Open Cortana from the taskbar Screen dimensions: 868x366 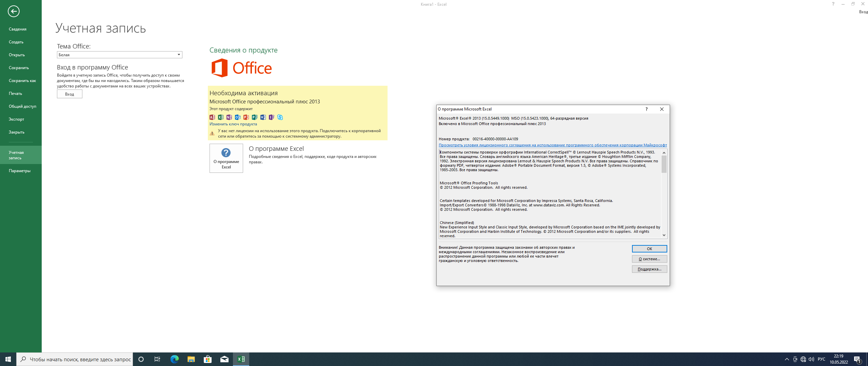[x=141, y=359]
